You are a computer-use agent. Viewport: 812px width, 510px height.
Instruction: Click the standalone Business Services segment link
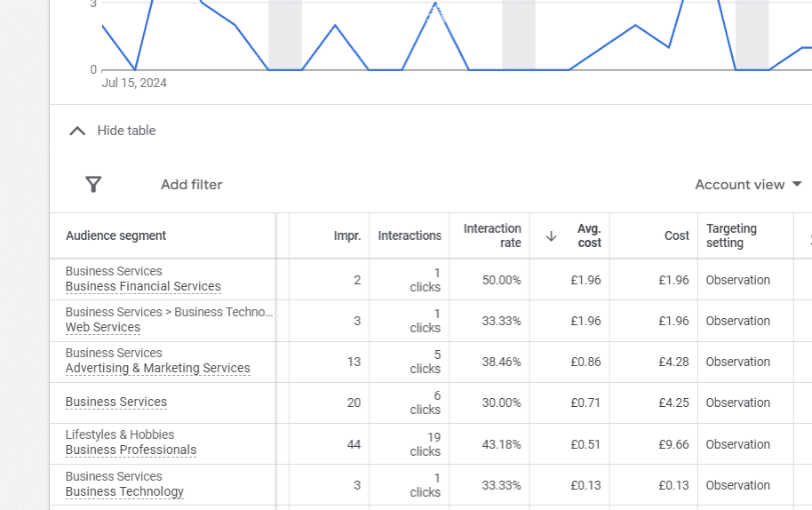[x=116, y=402]
